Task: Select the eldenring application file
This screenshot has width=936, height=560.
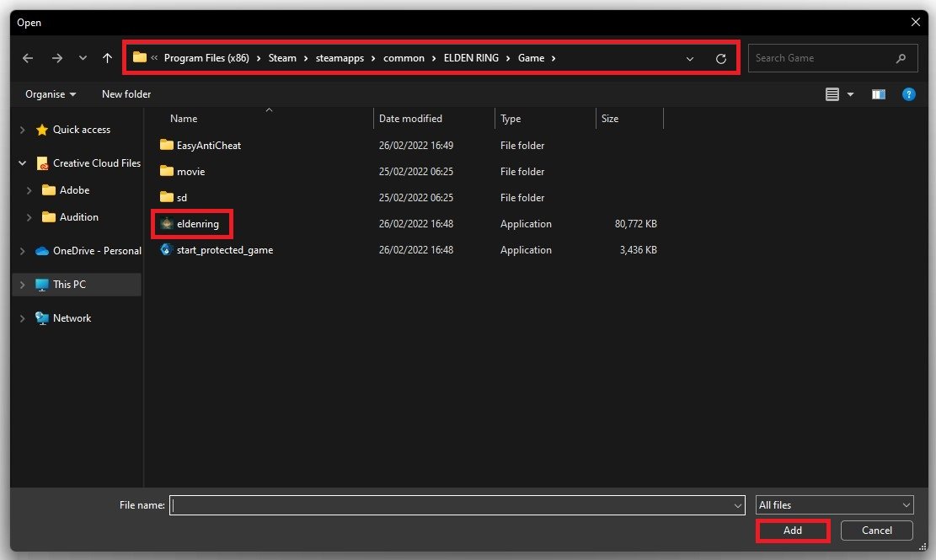Action: pyautogui.click(x=197, y=224)
